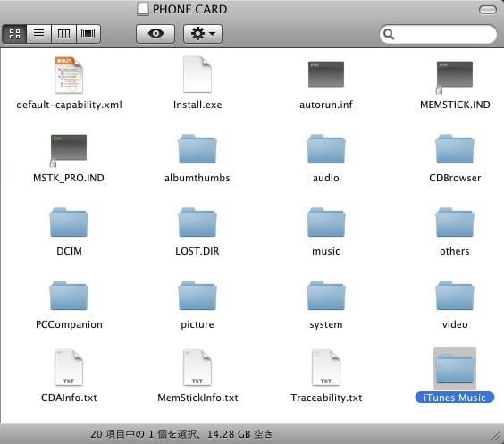Switch to icon view mode
504x444 pixels.
click(14, 34)
